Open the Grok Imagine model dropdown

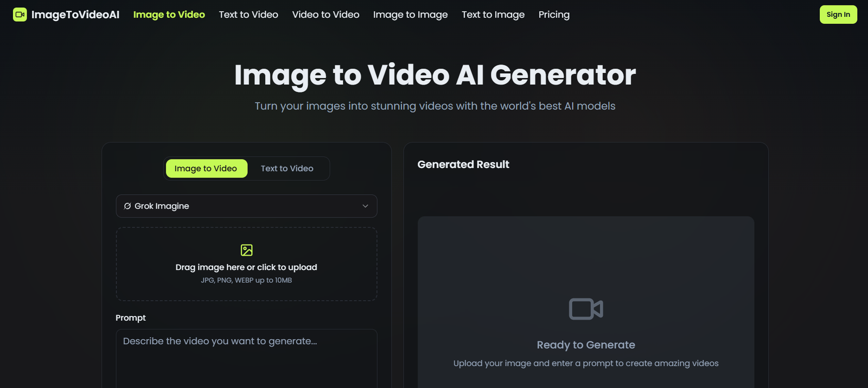click(x=246, y=206)
